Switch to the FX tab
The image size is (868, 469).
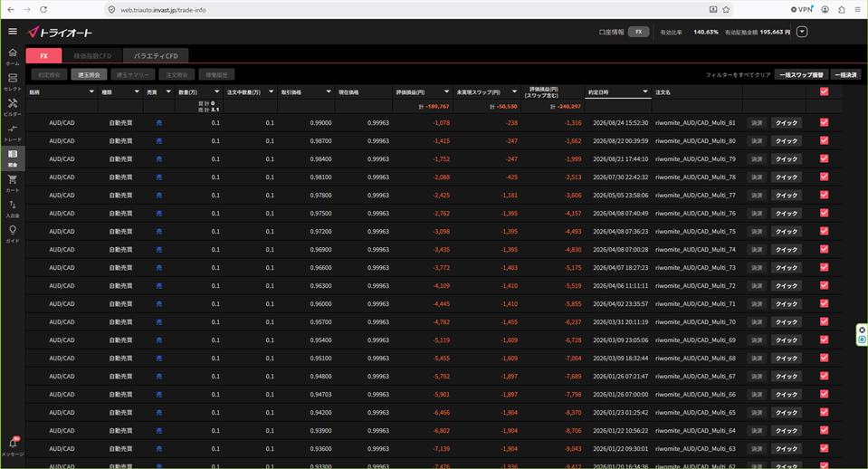point(43,56)
